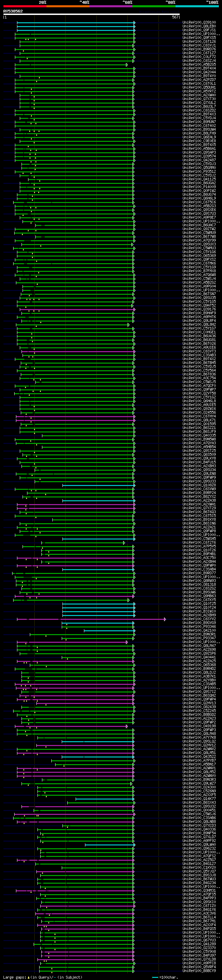
Task: Open hit UniRef100_Q39100
Action: point(199,23)
